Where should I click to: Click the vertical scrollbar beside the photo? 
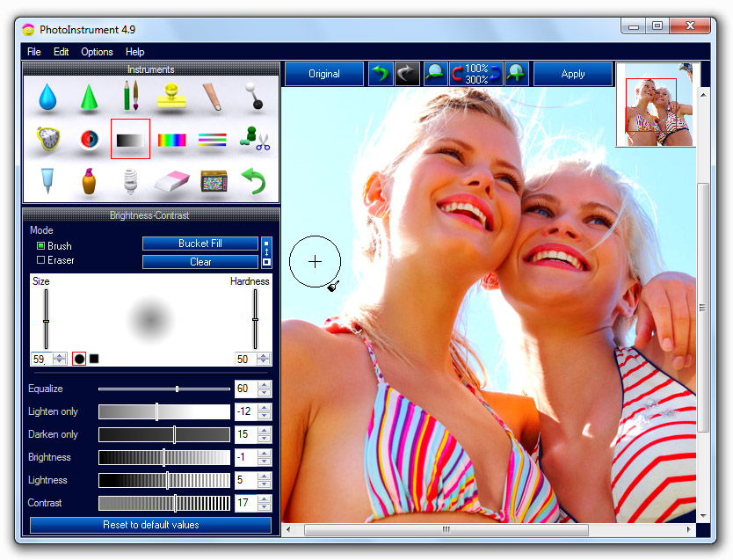(x=703, y=307)
